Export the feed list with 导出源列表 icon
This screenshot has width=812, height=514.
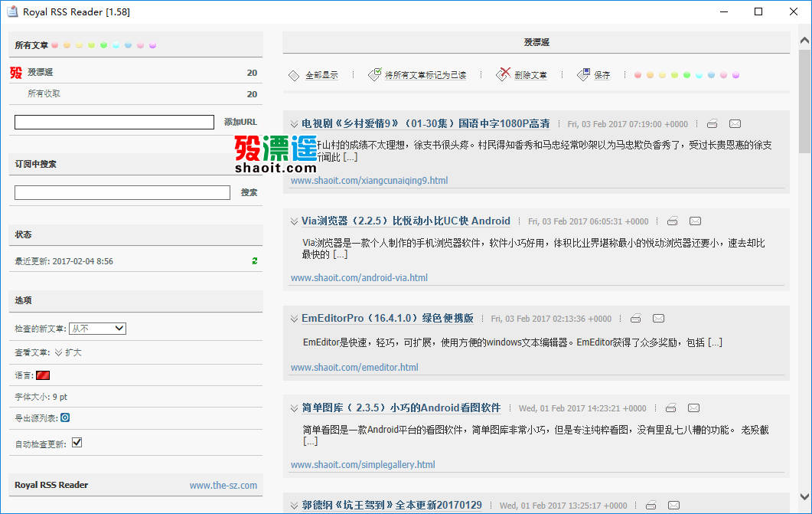coord(65,417)
